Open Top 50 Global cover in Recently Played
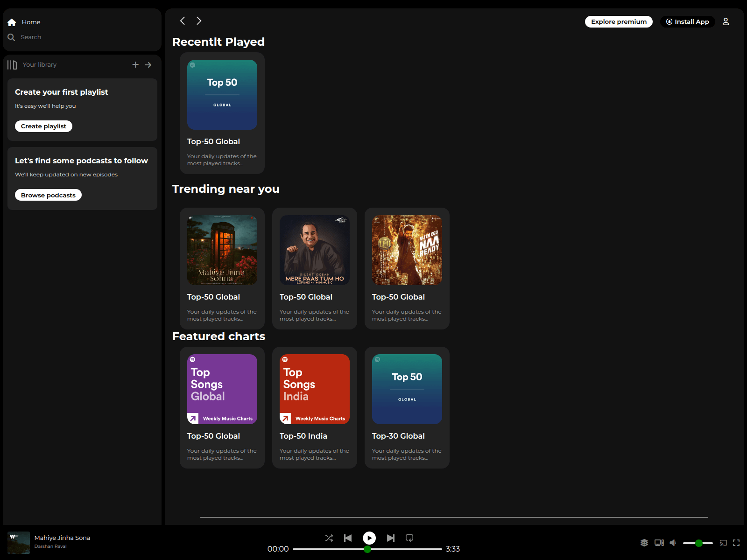The image size is (747, 560). [222, 95]
